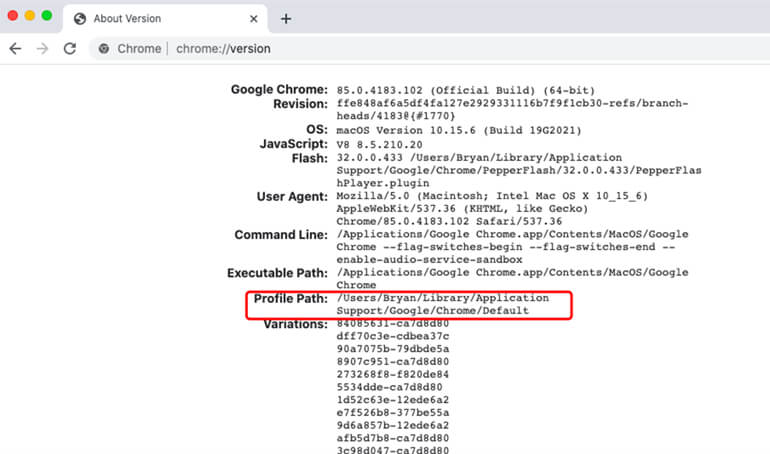This screenshot has width=770, height=454.
Task: Click the Executable Path label
Action: [x=277, y=273]
